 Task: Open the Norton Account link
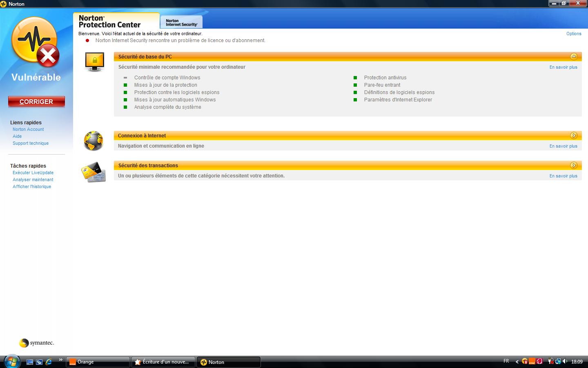[28, 129]
